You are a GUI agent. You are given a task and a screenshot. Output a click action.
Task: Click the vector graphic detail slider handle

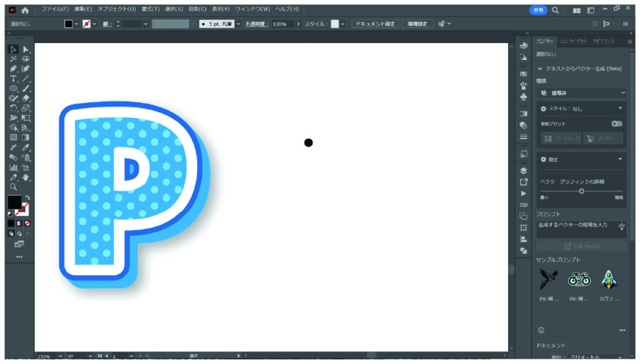coord(582,191)
